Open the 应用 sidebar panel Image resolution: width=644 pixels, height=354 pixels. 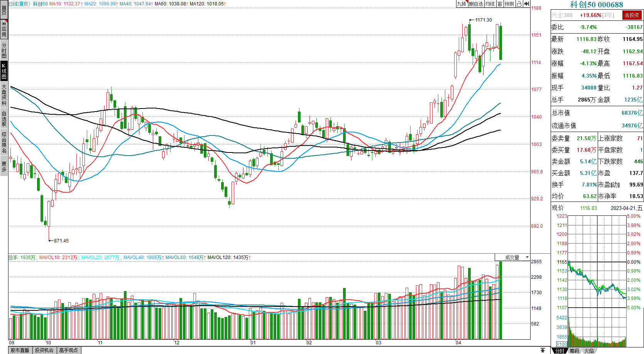(4, 29)
